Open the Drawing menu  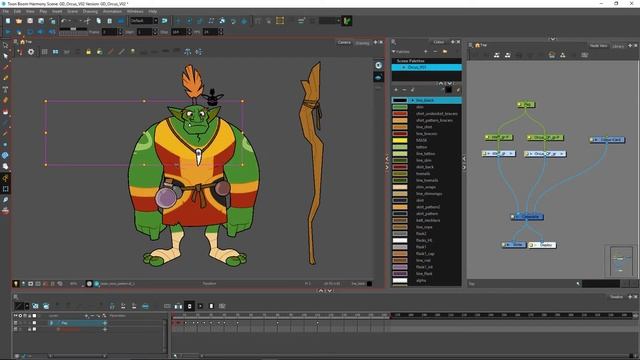pos(90,11)
